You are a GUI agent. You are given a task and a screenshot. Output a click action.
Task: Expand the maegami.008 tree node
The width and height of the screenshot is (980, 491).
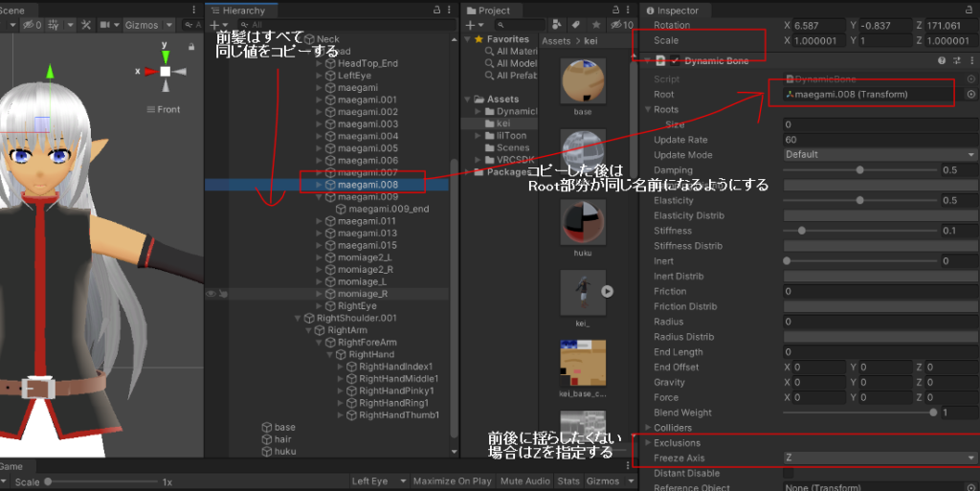click(x=320, y=185)
